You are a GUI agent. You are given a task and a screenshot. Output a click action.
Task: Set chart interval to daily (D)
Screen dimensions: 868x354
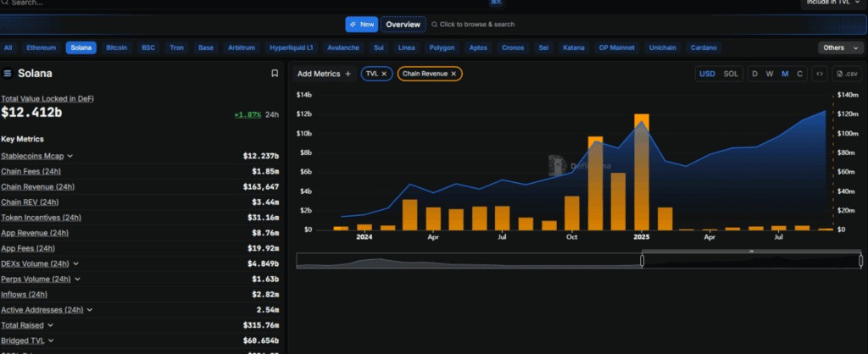[754, 74]
